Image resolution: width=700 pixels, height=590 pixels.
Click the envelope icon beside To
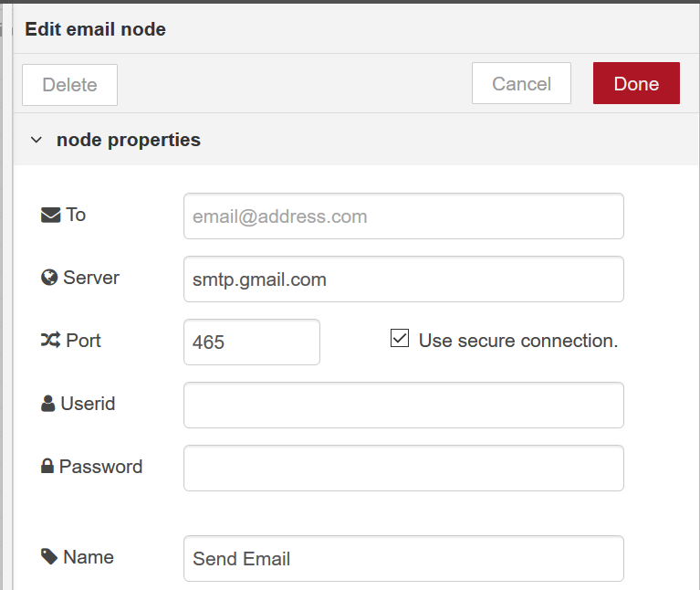(x=50, y=215)
